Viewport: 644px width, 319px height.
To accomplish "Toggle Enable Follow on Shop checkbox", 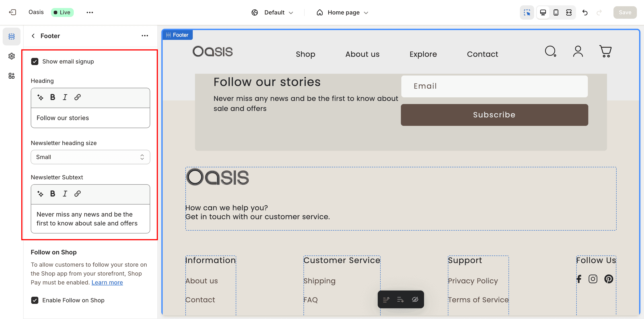I will tap(35, 300).
